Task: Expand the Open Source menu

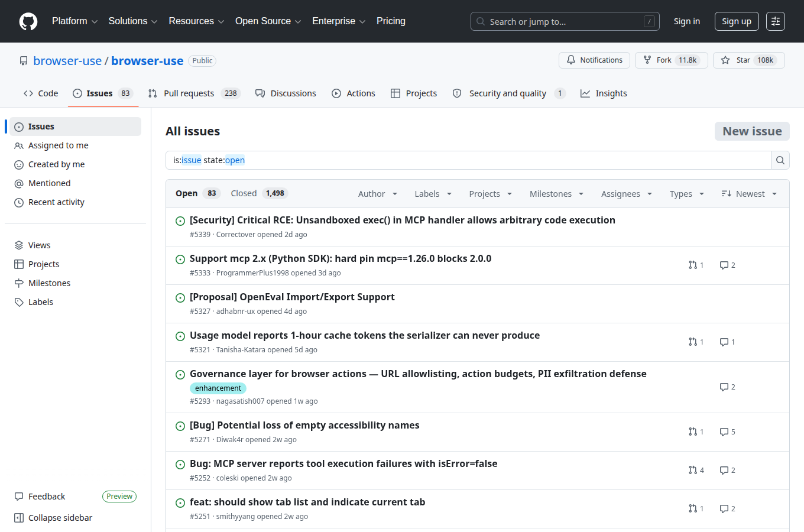Action: click(268, 21)
